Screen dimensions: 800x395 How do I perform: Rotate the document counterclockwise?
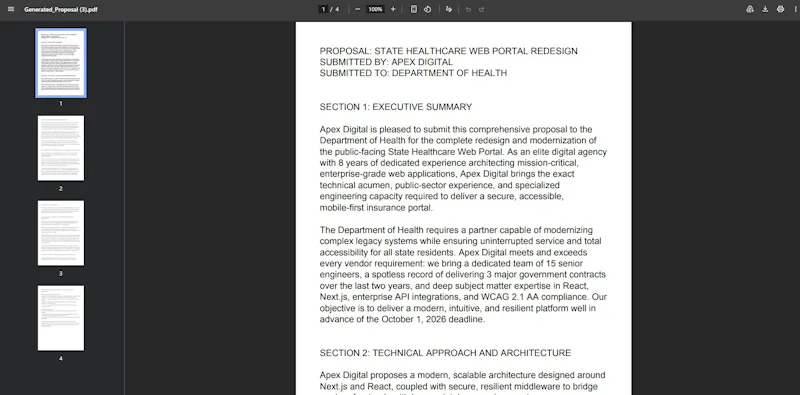click(x=428, y=9)
